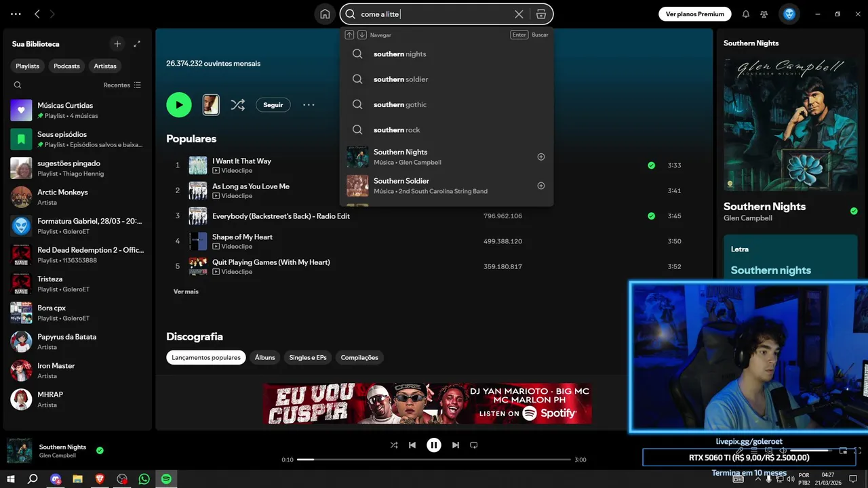Open Músicas Curtidas playlist
The width and height of the screenshot is (868, 488).
tap(77, 110)
